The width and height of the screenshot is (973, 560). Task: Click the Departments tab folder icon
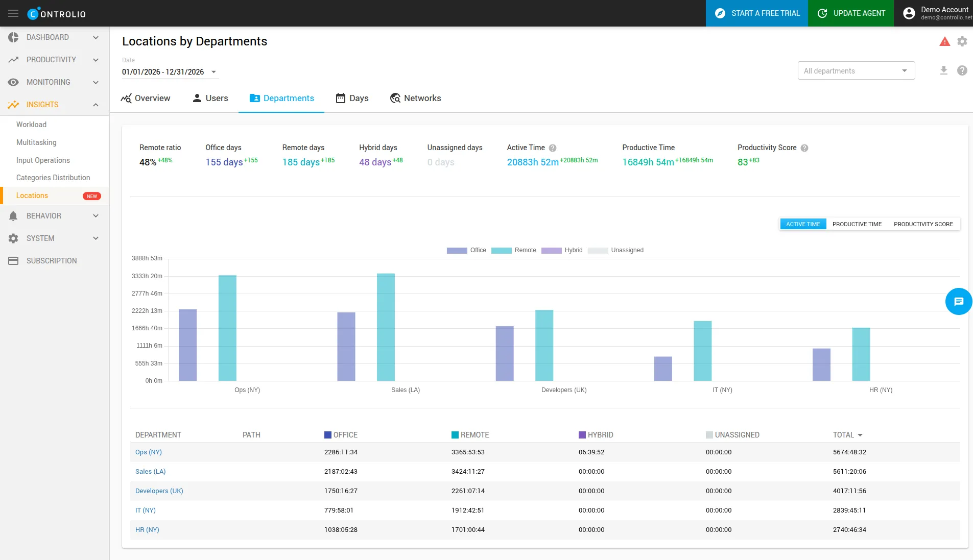(x=255, y=98)
